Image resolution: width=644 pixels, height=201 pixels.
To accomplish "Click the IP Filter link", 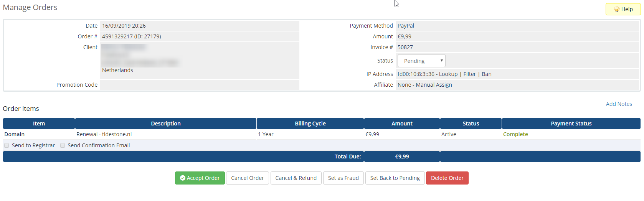I will [x=469, y=74].
